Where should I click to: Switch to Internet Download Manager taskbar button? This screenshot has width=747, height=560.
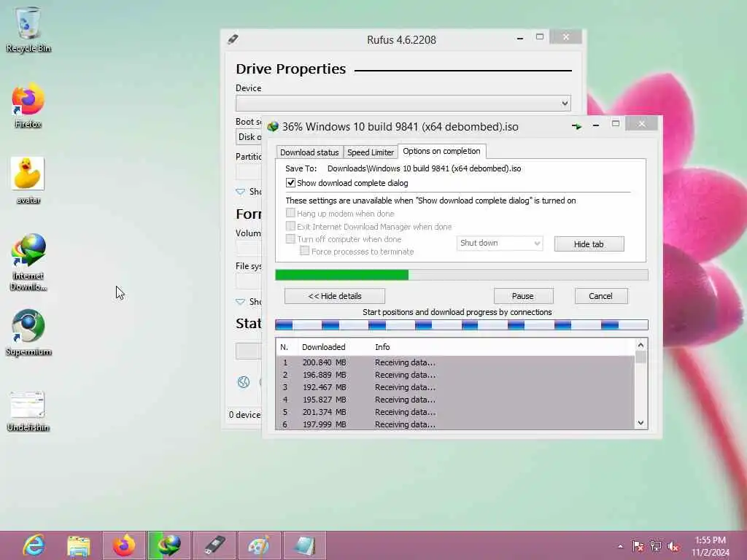pyautogui.click(x=169, y=545)
